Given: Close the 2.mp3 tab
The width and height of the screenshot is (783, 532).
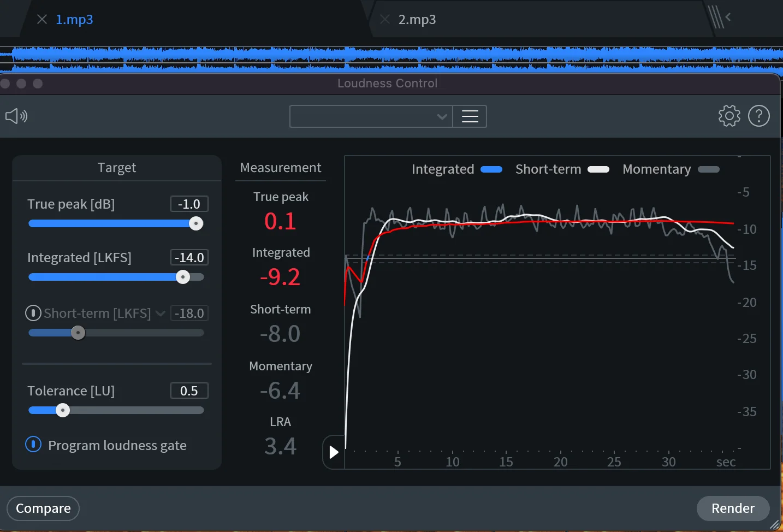Looking at the screenshot, I should tap(385, 20).
